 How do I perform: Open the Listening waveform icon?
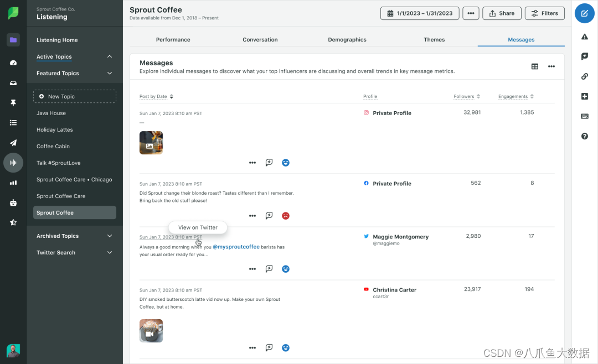pos(13,163)
